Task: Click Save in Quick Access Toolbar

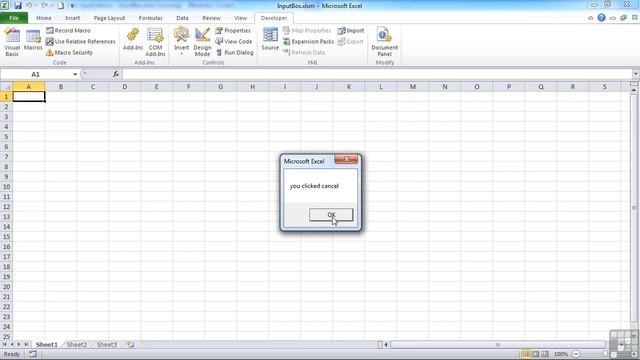Action: 18,6
